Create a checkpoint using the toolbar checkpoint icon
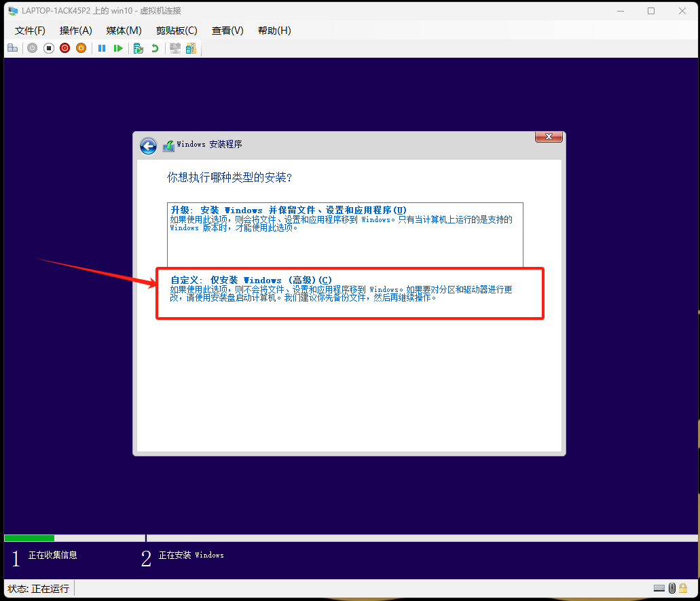The height and width of the screenshot is (601, 700). 139,48
